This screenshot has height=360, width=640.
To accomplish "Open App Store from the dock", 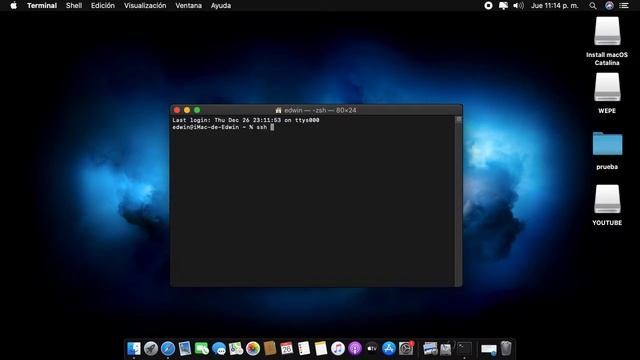I will click(x=389, y=348).
